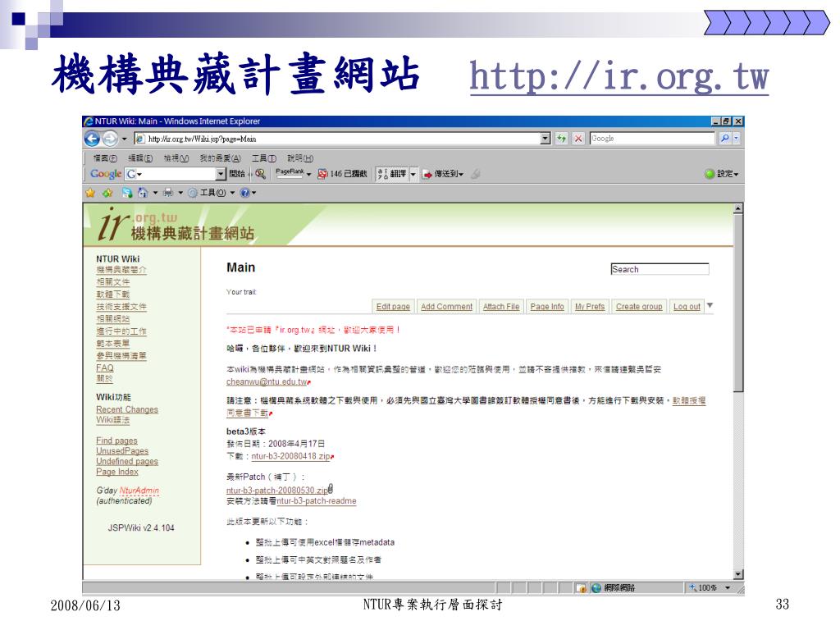Click the blue Help question mark icon

[x=244, y=192]
